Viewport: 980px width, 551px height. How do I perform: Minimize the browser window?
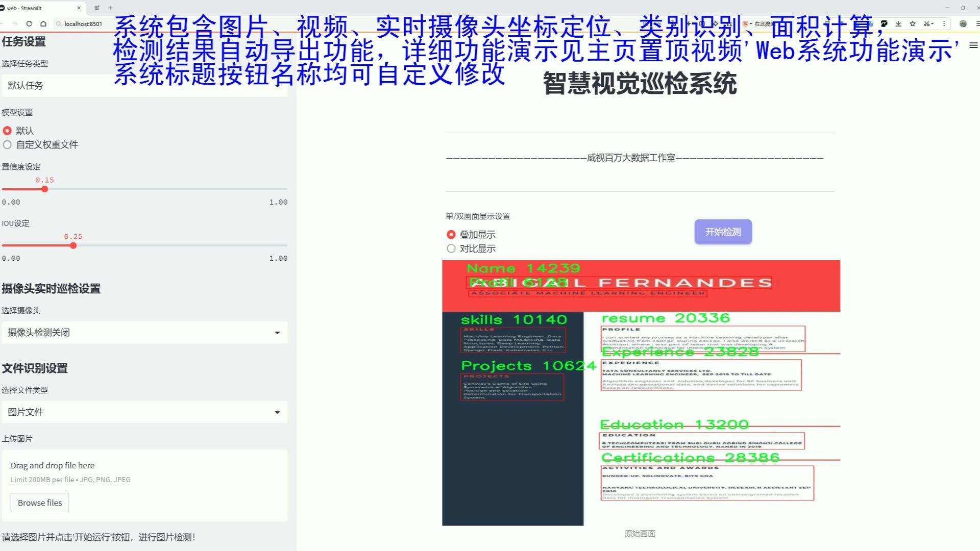(x=947, y=8)
